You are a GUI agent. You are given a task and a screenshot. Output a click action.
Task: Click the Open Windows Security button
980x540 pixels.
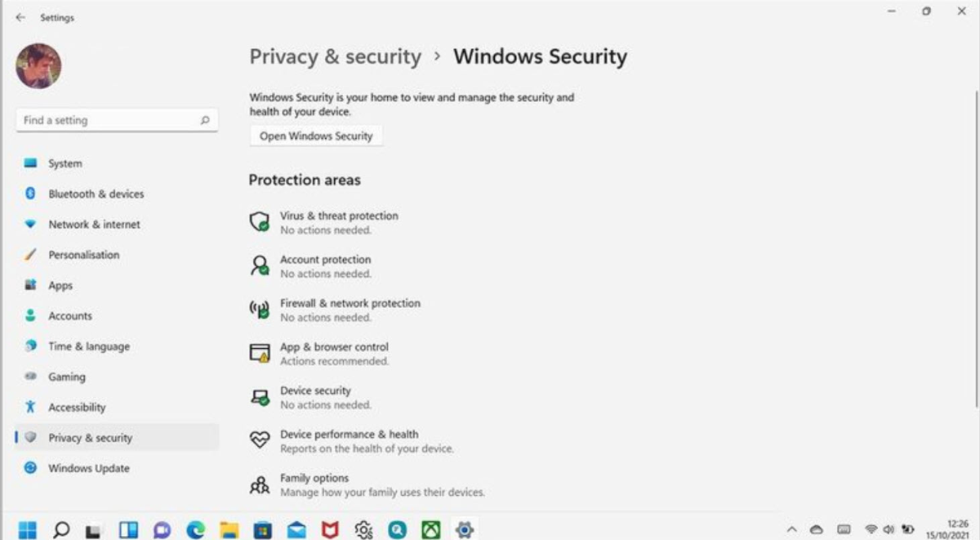[x=315, y=136]
